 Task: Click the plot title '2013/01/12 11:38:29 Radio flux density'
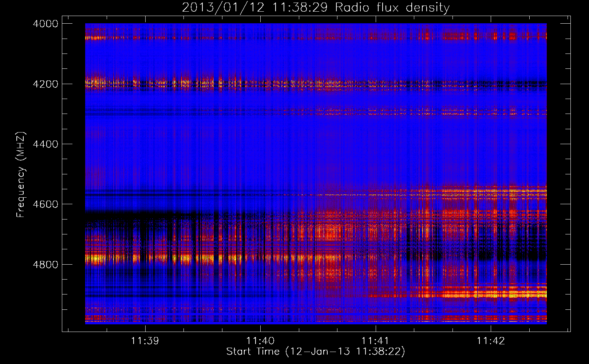coord(316,7)
